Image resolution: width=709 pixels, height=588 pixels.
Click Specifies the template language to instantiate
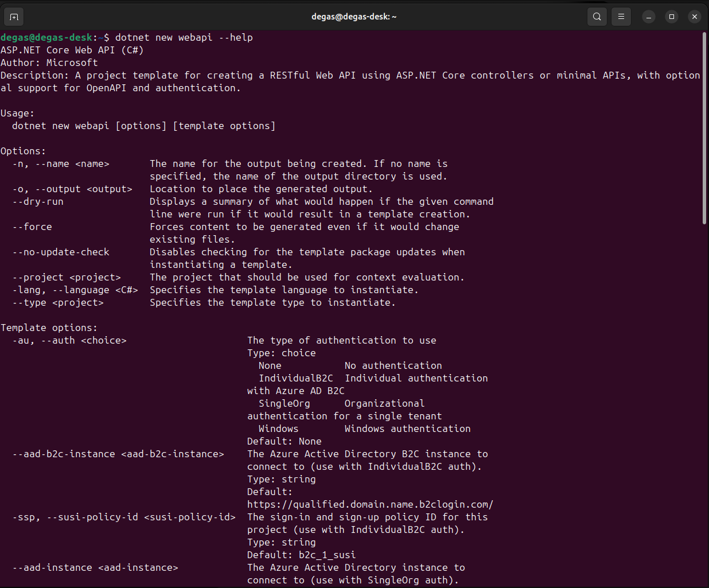[x=285, y=290]
